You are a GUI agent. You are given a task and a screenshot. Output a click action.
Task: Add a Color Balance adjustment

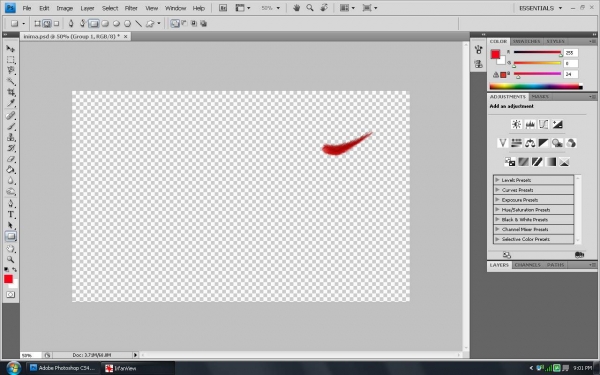point(530,143)
